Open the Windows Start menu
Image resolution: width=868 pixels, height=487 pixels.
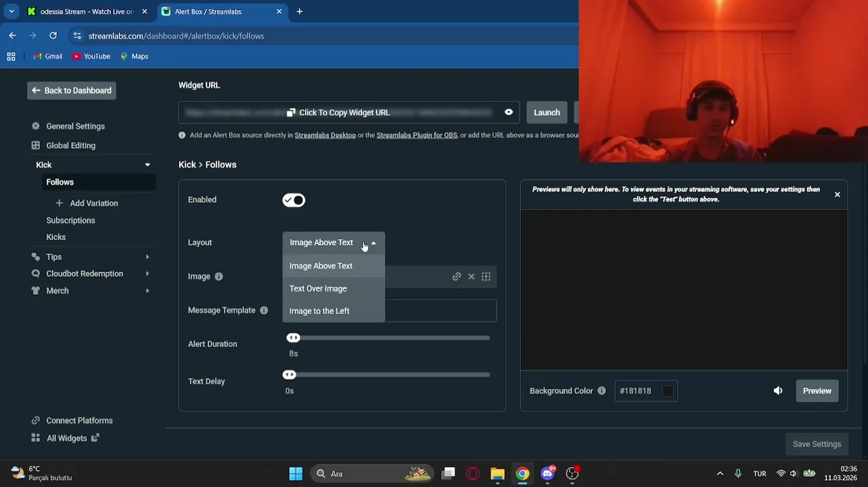coord(296,473)
